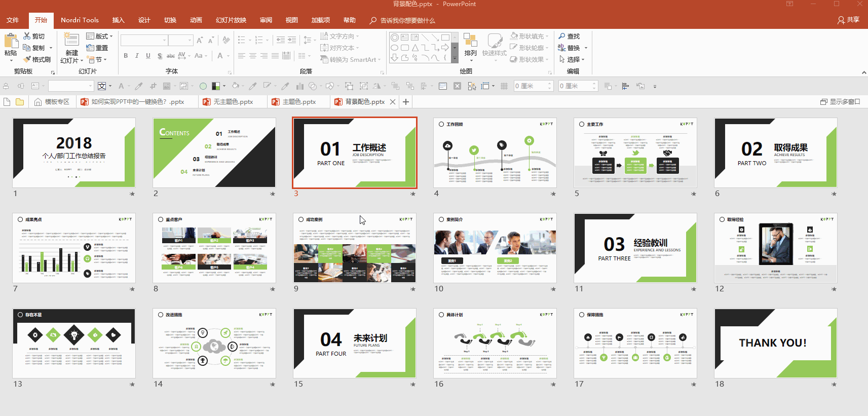Toggle justified text alignment
This screenshot has width=868, height=416.
[275, 56]
